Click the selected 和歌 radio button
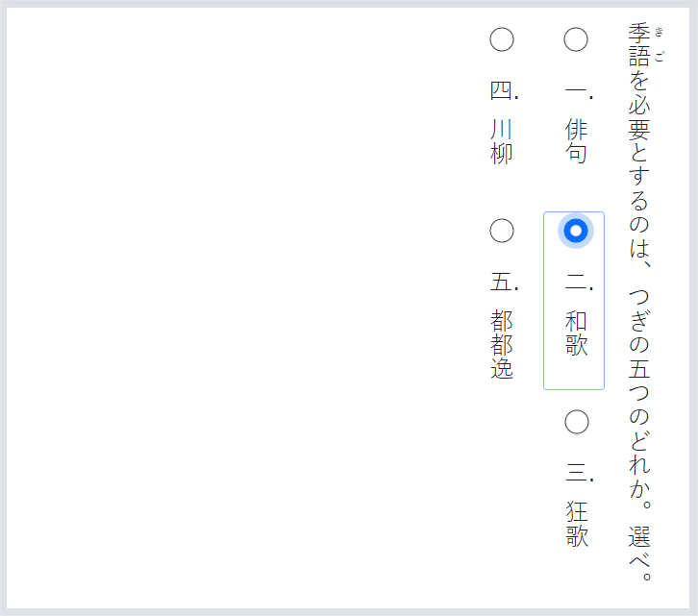The image size is (698, 616). [x=576, y=231]
